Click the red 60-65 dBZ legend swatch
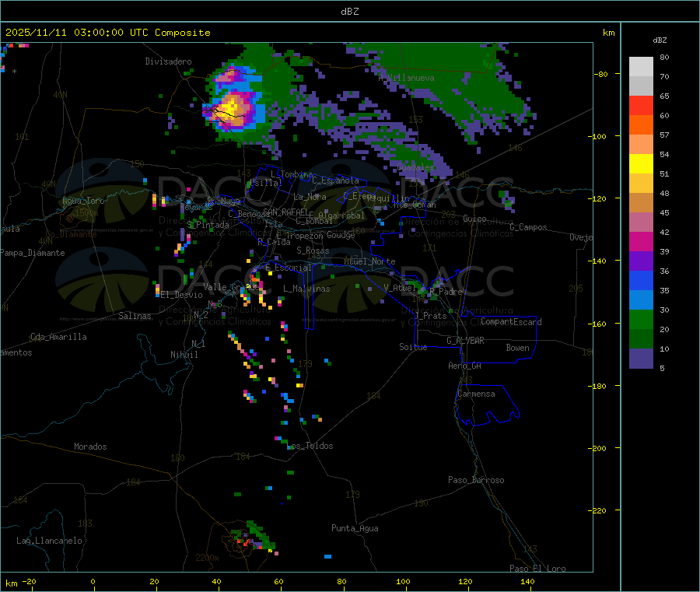Screen dimensions: 700x592 point(641,106)
